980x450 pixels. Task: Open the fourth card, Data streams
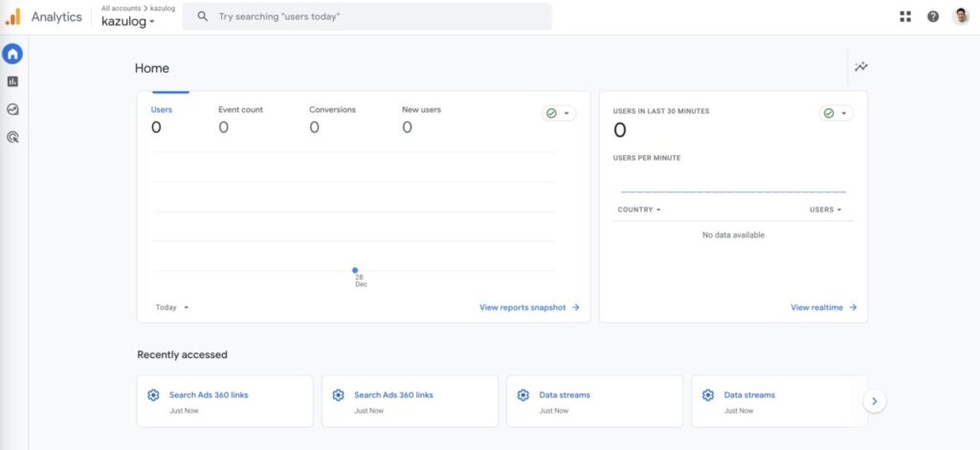tap(779, 401)
